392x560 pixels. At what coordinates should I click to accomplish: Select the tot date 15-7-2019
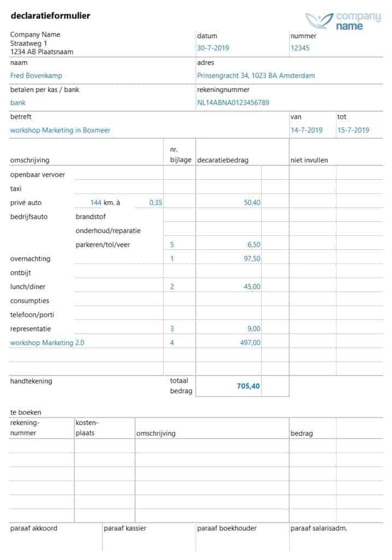pos(353,130)
